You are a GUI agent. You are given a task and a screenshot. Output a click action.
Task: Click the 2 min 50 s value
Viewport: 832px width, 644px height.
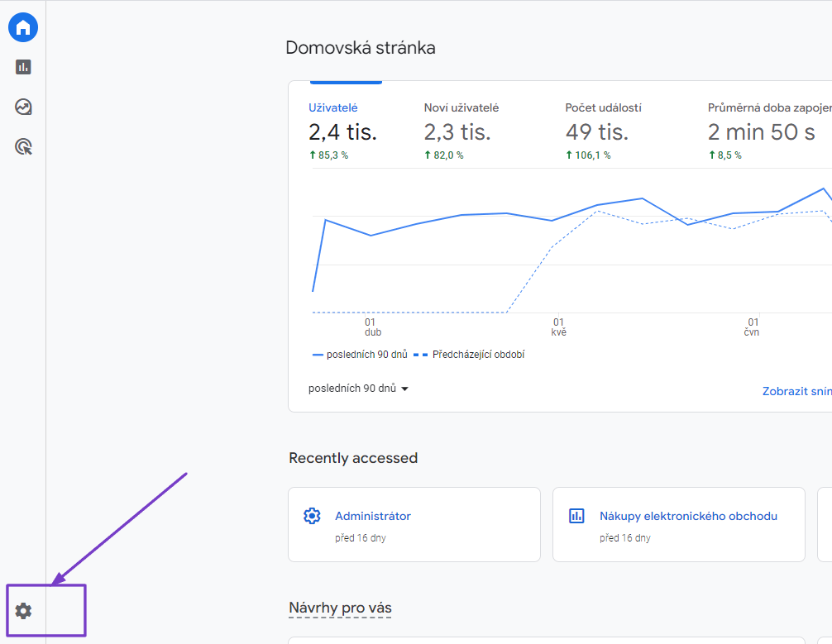coord(761,132)
